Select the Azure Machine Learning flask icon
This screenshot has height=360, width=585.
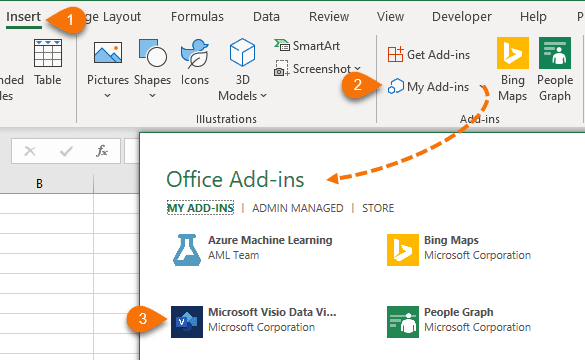coord(187,250)
